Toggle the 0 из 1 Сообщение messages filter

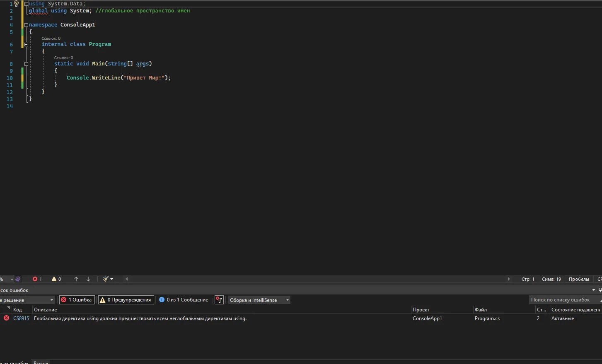click(184, 300)
